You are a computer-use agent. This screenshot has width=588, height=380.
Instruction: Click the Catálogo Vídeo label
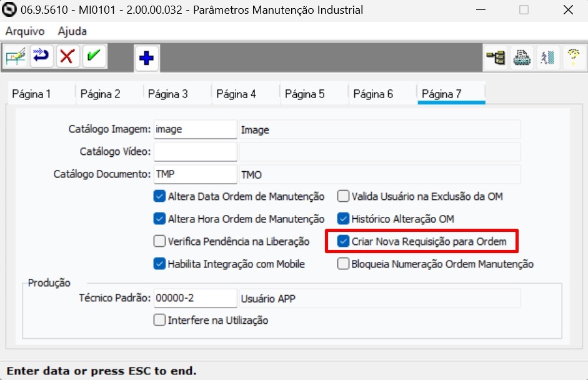click(x=115, y=151)
